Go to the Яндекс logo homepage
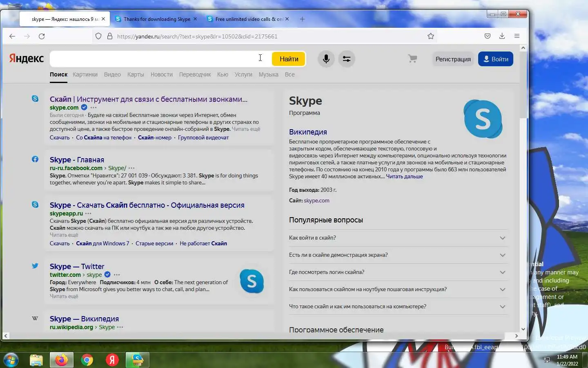Viewport: 588px width, 368px height. click(x=27, y=58)
